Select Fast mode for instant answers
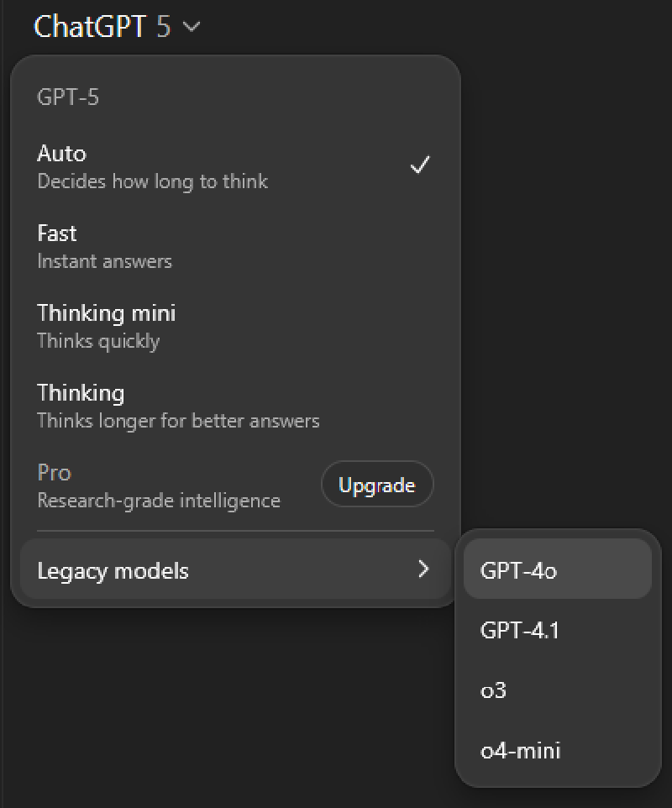The height and width of the screenshot is (808, 672). 235,247
